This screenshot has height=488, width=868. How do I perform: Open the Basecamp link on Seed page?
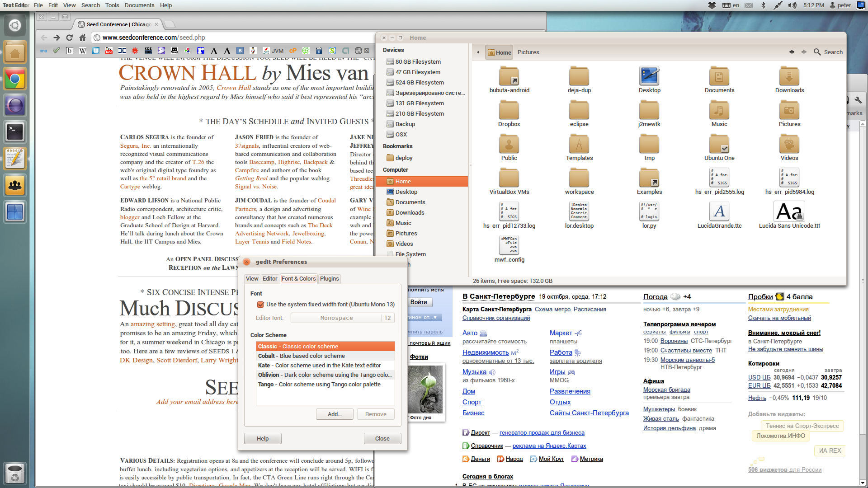click(x=262, y=162)
